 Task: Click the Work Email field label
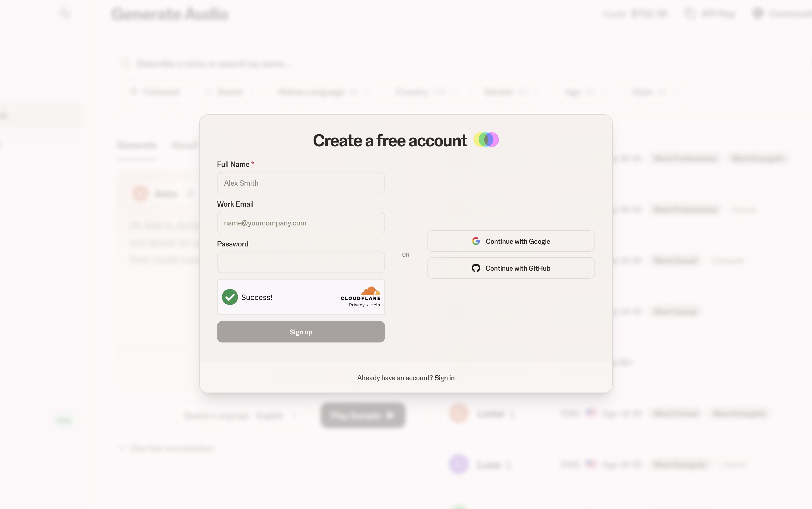point(235,204)
